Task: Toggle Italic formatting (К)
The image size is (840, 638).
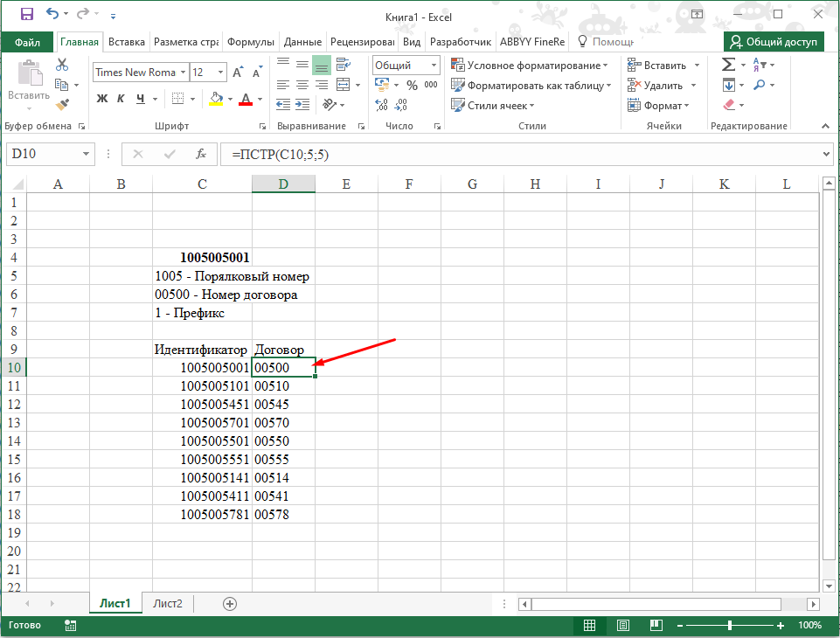Action: coord(121,99)
